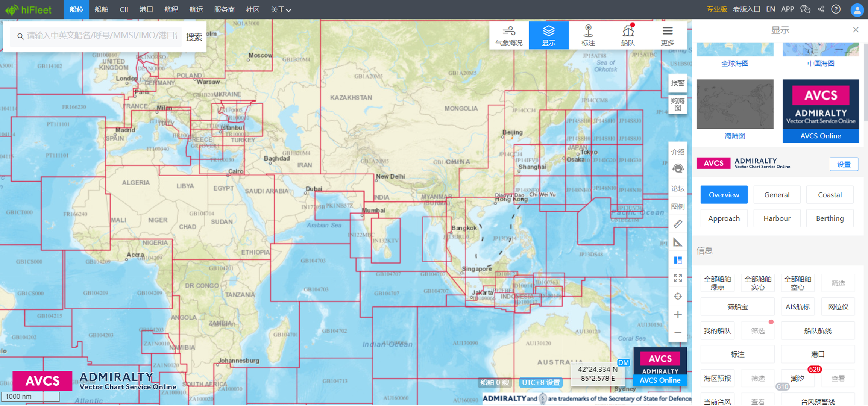Screen dimensions: 868x406
Task: Select the ruler distance measure tool
Action: 678,224
